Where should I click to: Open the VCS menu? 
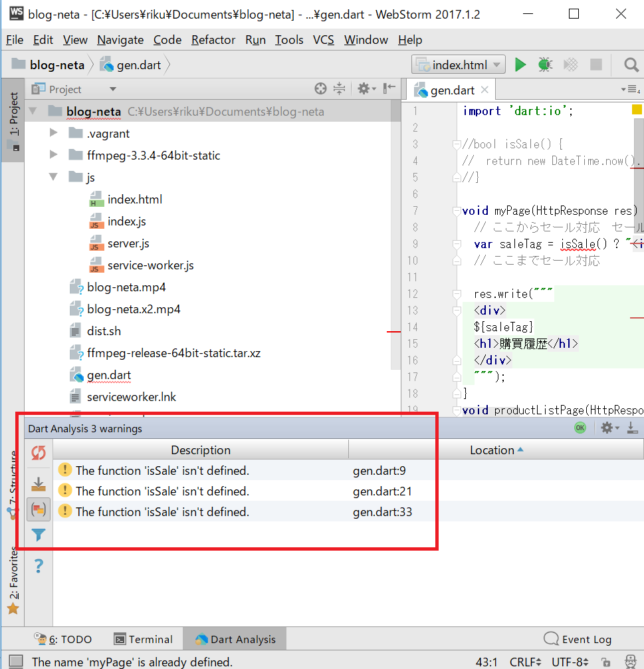323,40
